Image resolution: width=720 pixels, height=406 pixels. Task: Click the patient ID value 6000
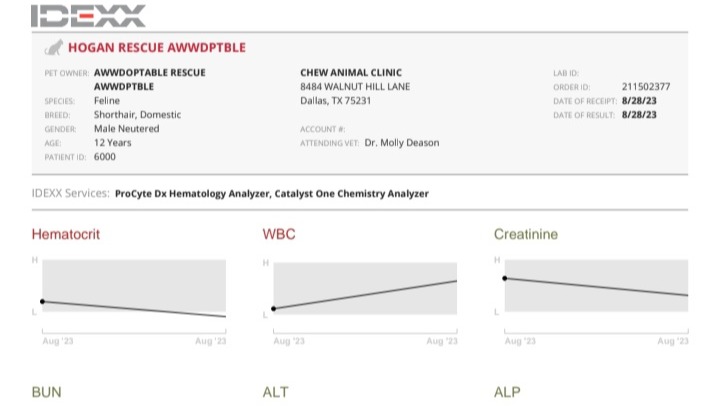point(105,157)
